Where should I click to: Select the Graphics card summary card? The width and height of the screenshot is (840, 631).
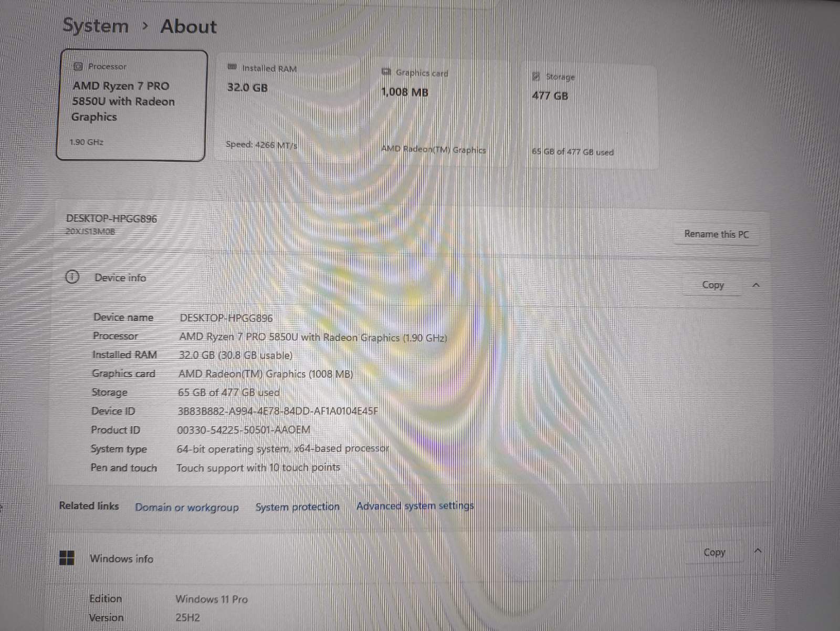(438, 111)
